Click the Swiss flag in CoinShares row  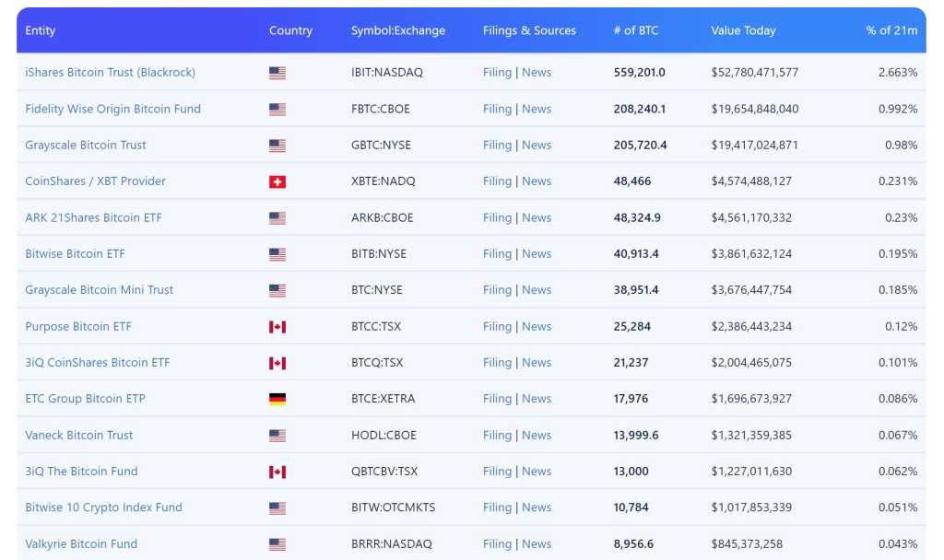coord(277,181)
